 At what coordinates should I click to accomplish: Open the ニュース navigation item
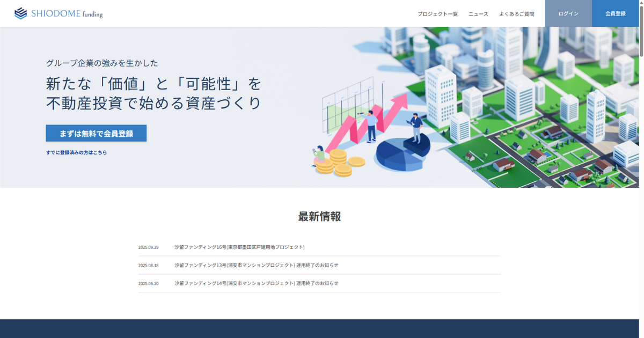click(x=478, y=14)
